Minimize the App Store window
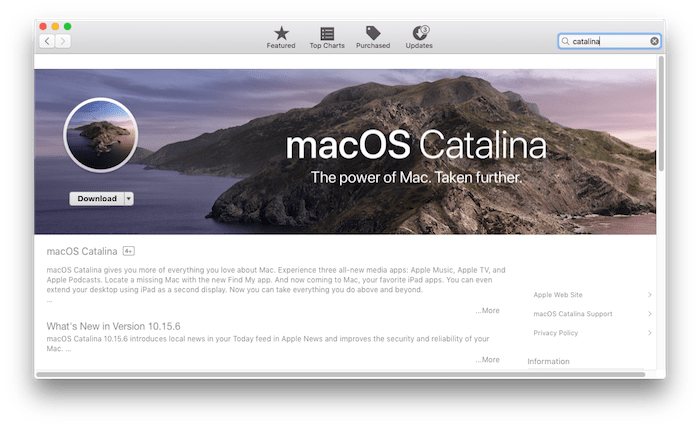Viewport: 700px width, 428px height. (55, 26)
